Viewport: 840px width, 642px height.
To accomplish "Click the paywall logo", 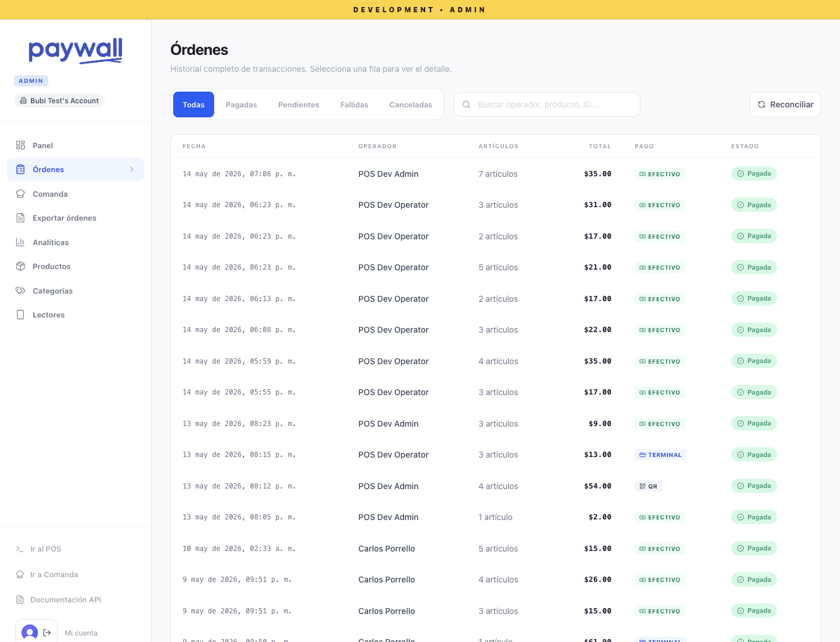I will (76, 50).
